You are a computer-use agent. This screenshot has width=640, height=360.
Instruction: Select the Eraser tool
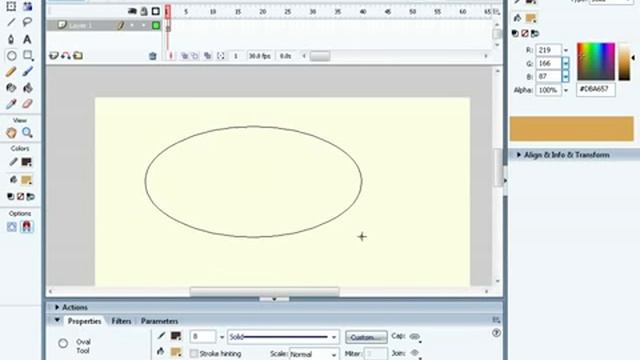coord(27,104)
